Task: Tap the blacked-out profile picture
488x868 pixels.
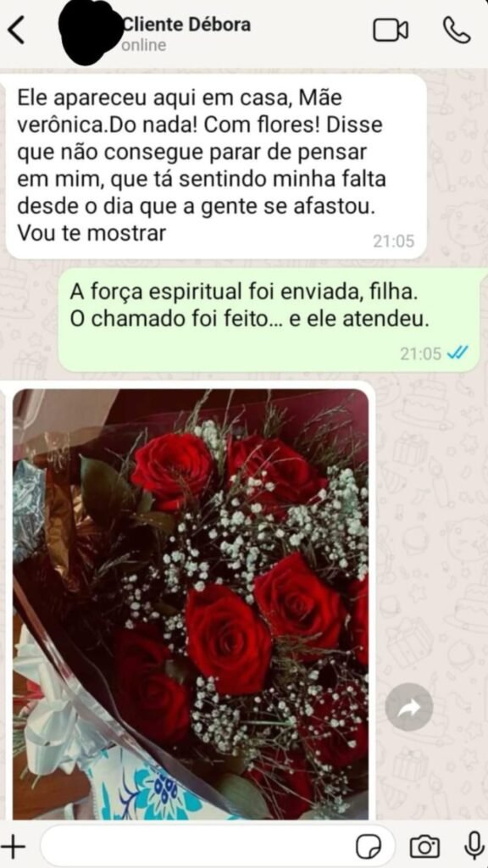Action: tap(91, 31)
